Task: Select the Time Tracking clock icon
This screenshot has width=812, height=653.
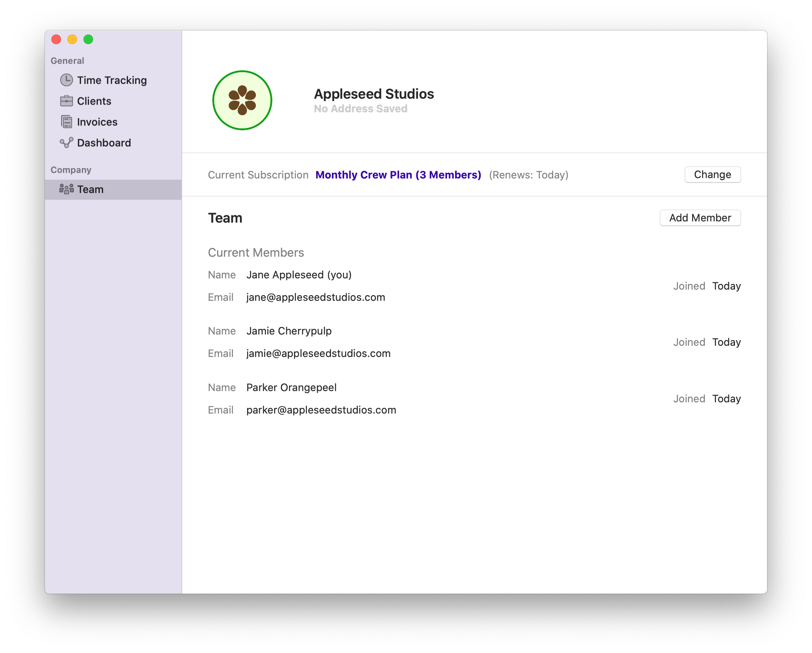Action: (x=67, y=80)
